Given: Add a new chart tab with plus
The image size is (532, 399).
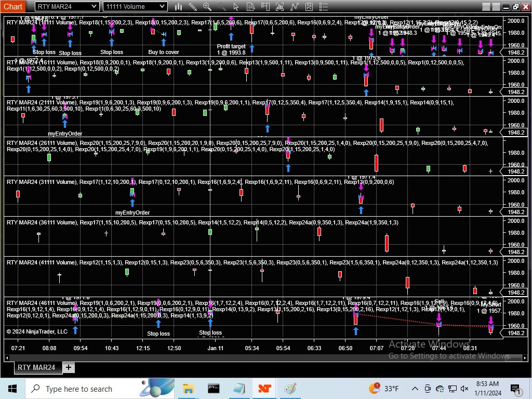Looking at the screenshot, I should [69, 367].
